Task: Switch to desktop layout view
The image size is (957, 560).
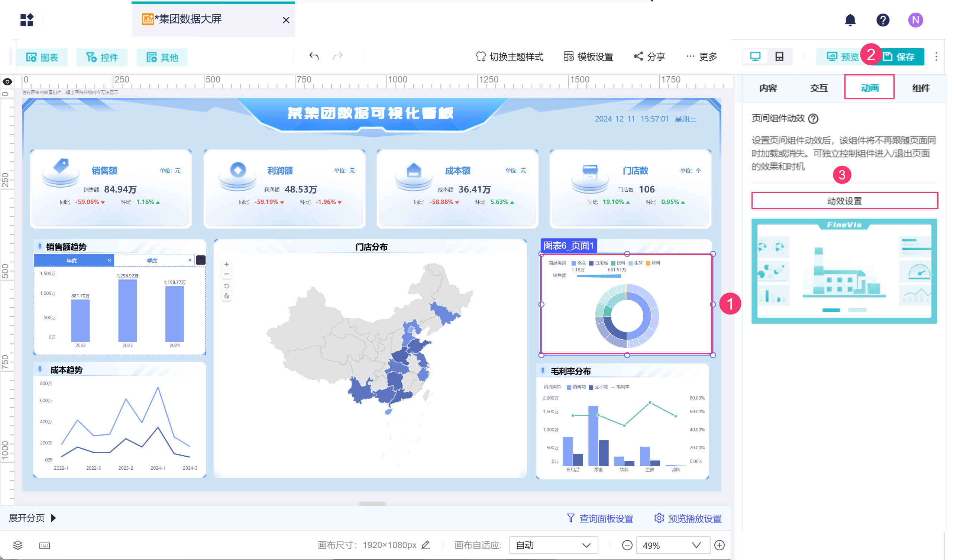Action: coord(755,56)
